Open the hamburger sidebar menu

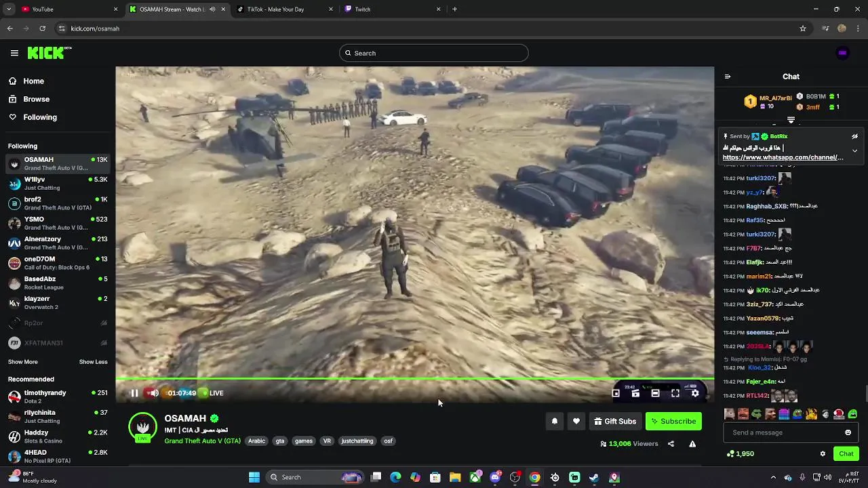[x=14, y=53]
